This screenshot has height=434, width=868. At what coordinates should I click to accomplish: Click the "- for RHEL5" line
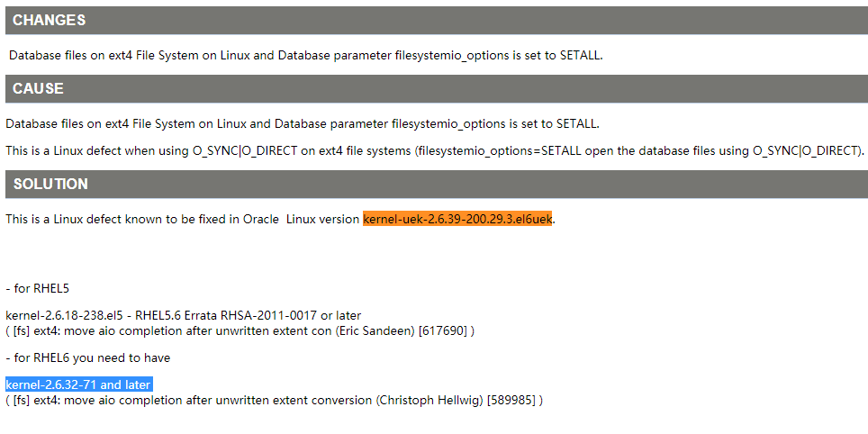(37, 288)
